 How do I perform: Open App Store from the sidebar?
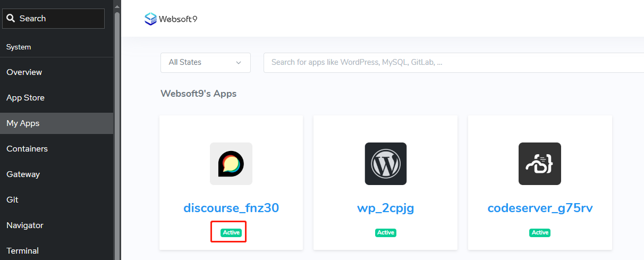coord(26,98)
